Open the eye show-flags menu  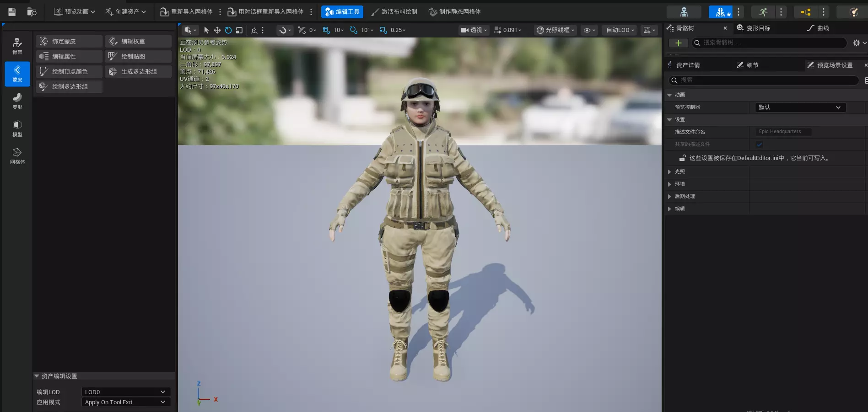pos(589,30)
